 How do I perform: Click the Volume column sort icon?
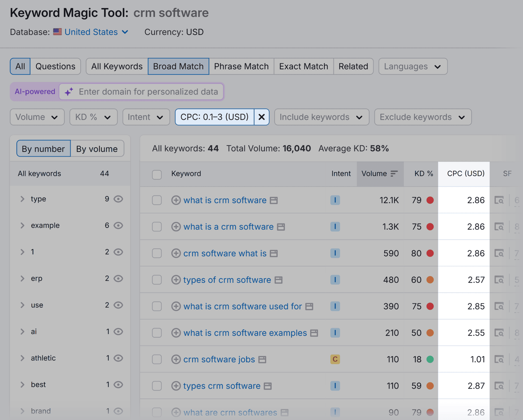click(x=394, y=174)
